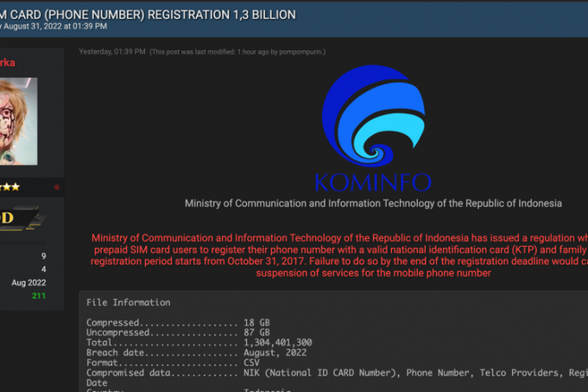This screenshot has height=392, width=588.
Task: Click the post timestamp Yesterday, 01:39 PM
Action: click(112, 52)
